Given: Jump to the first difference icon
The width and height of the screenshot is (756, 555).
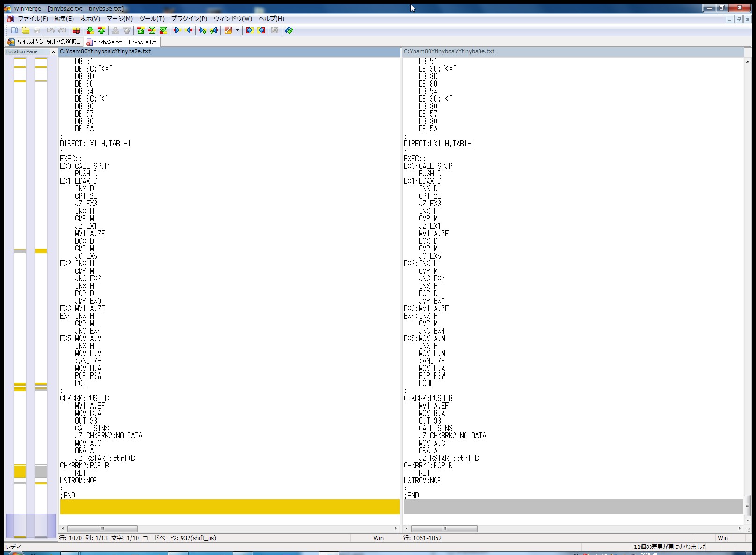Looking at the screenshot, I should click(x=141, y=30).
